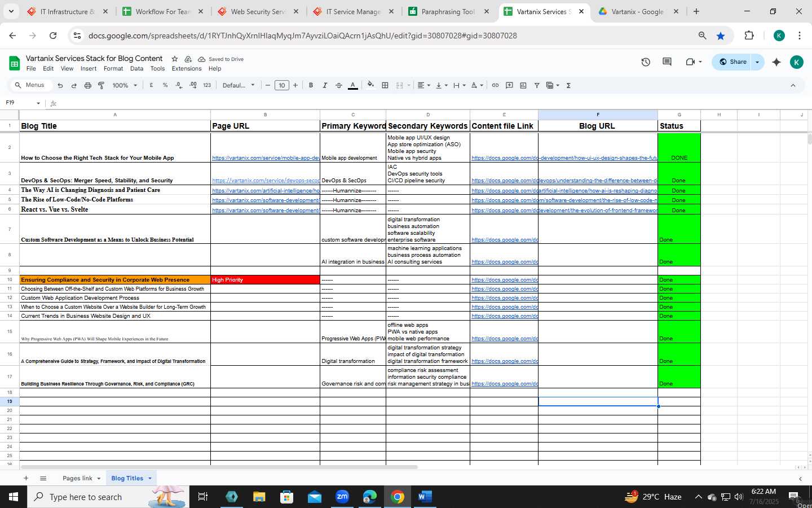Open the zoom 100% dropdown
The width and height of the screenshot is (812, 508).
point(125,85)
